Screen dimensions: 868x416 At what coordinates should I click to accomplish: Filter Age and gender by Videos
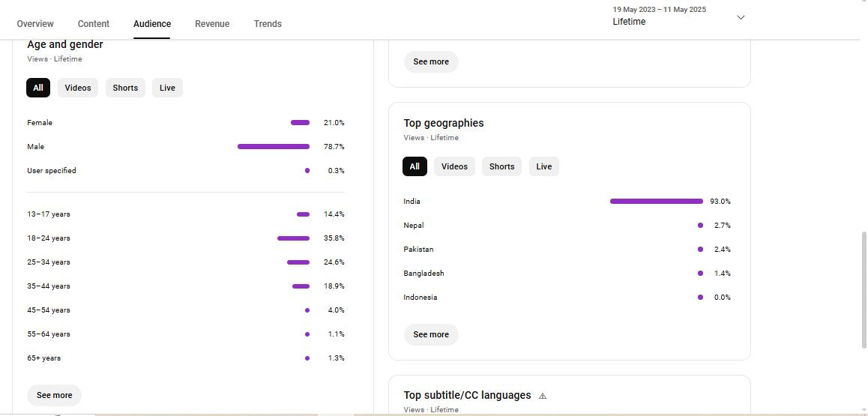coord(78,88)
